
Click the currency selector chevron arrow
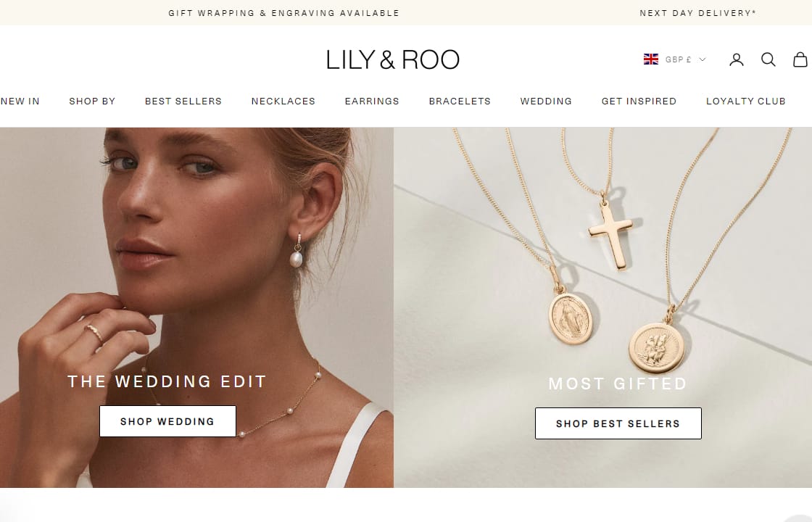click(x=703, y=59)
